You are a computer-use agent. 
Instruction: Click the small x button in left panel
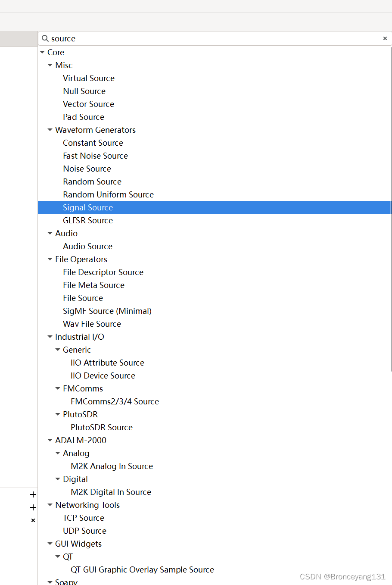coord(33,520)
